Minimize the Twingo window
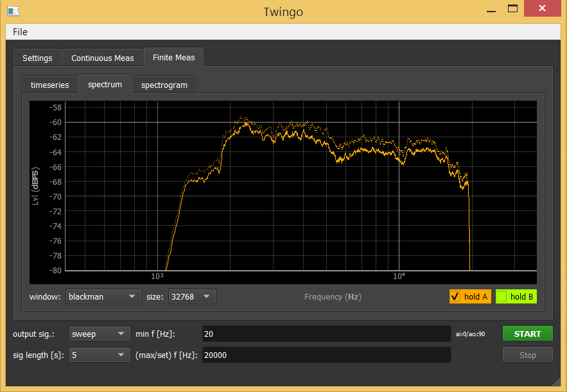Screen dimensions: 567x392 point(491,10)
